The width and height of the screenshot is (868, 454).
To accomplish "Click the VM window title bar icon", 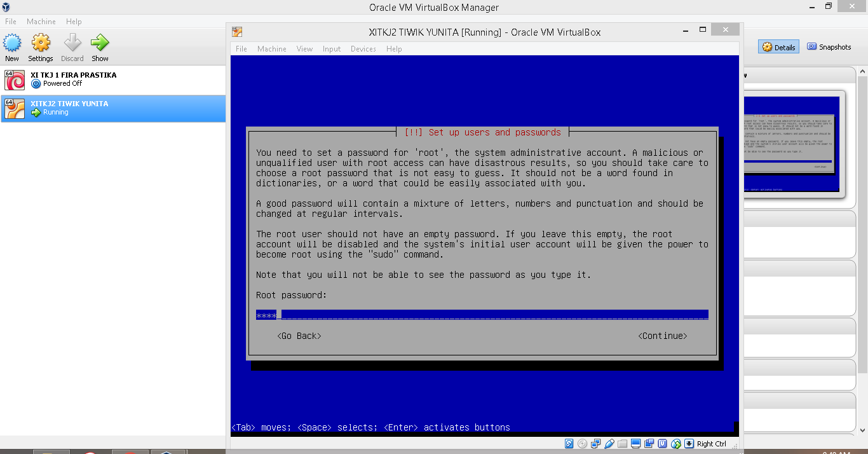I will (237, 32).
